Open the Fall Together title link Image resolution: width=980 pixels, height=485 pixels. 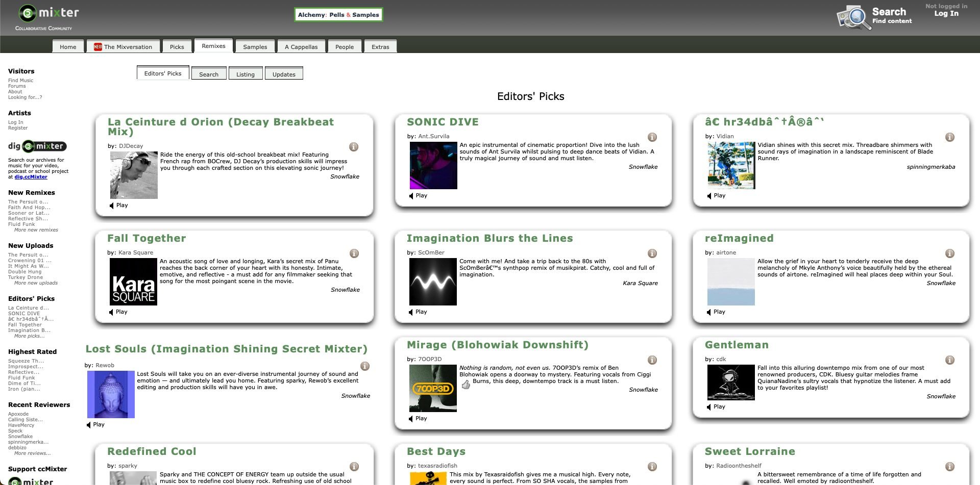pos(146,238)
